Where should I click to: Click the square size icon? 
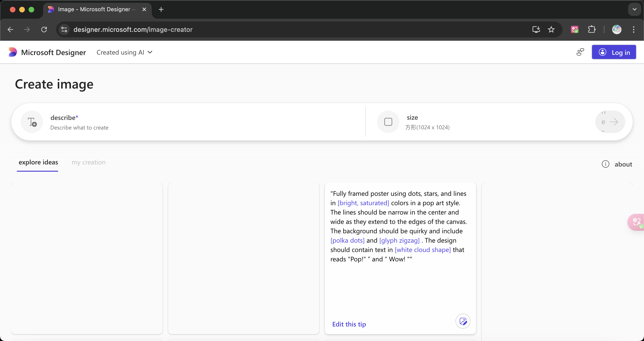click(388, 122)
